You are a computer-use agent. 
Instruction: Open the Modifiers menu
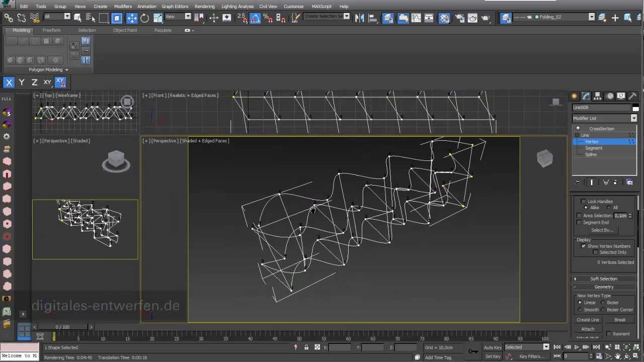point(123,7)
